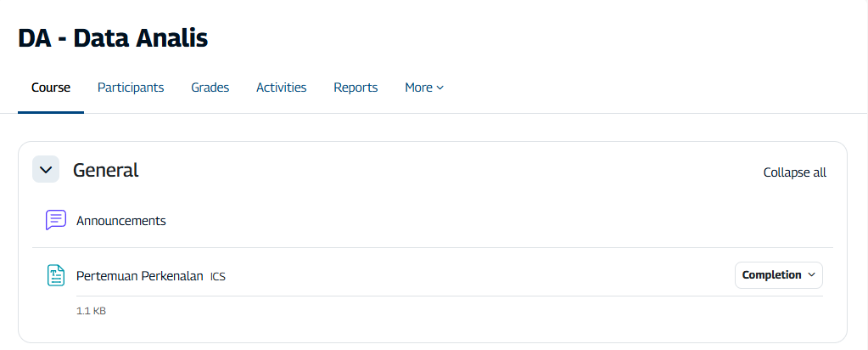Click the DA - Data Analis course title
Image resolution: width=868 pixels, height=350 pixels.
pos(113,37)
